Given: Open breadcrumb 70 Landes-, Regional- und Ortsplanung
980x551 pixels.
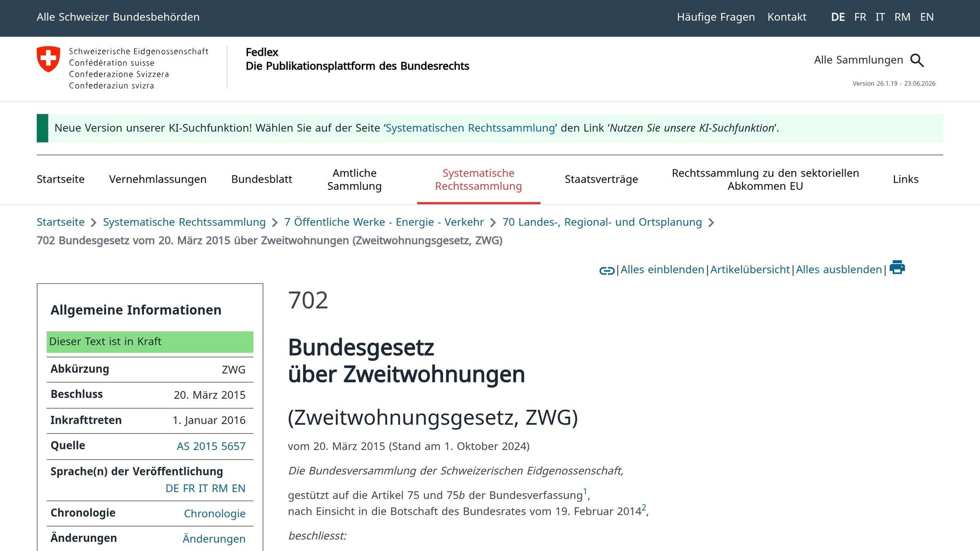Looking at the screenshot, I should [x=602, y=222].
